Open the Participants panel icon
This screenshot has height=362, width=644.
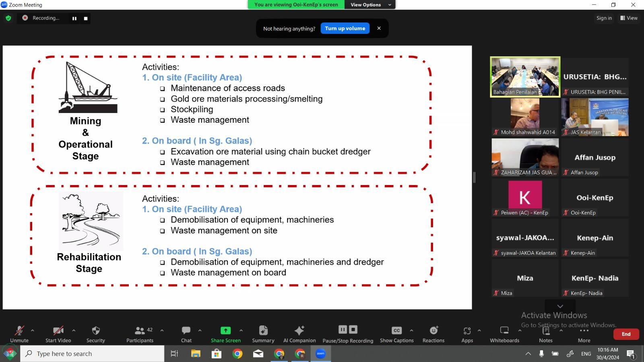coord(140,331)
